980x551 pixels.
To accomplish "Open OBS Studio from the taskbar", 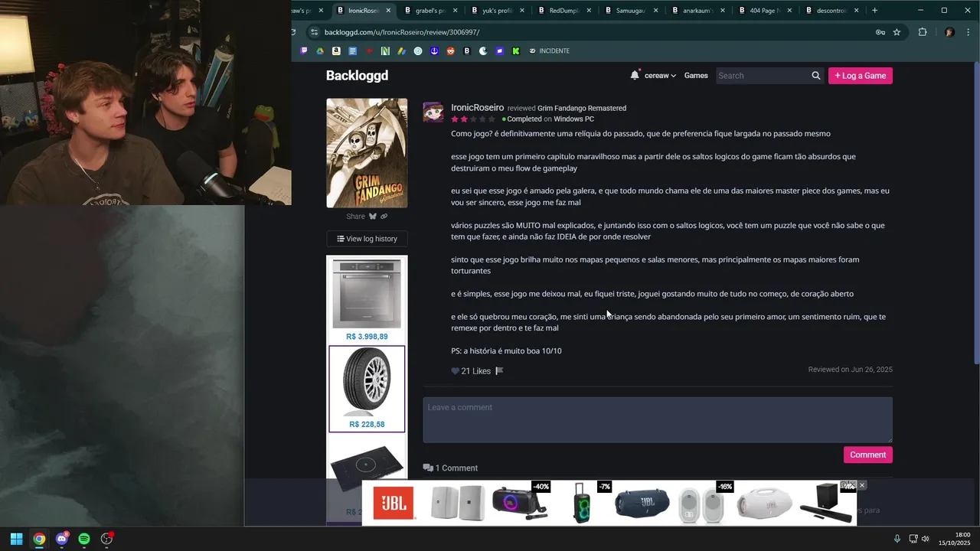I will coord(106,539).
